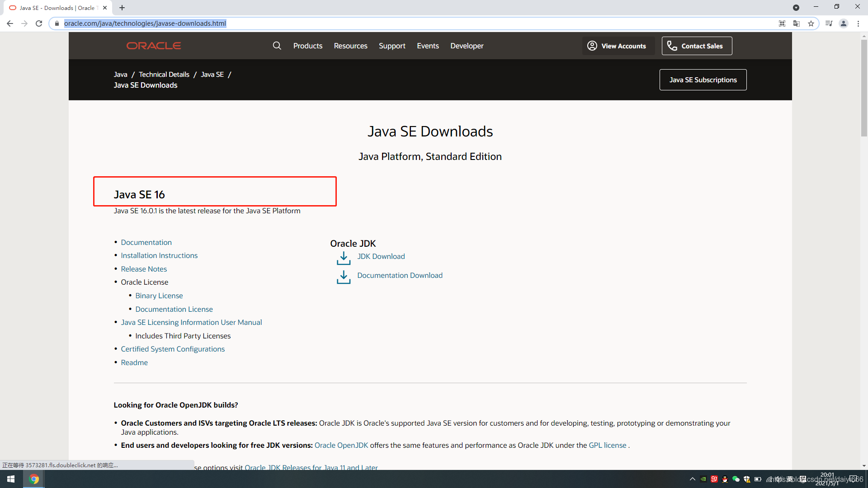Show hidden system tray icons chevron

point(692,479)
